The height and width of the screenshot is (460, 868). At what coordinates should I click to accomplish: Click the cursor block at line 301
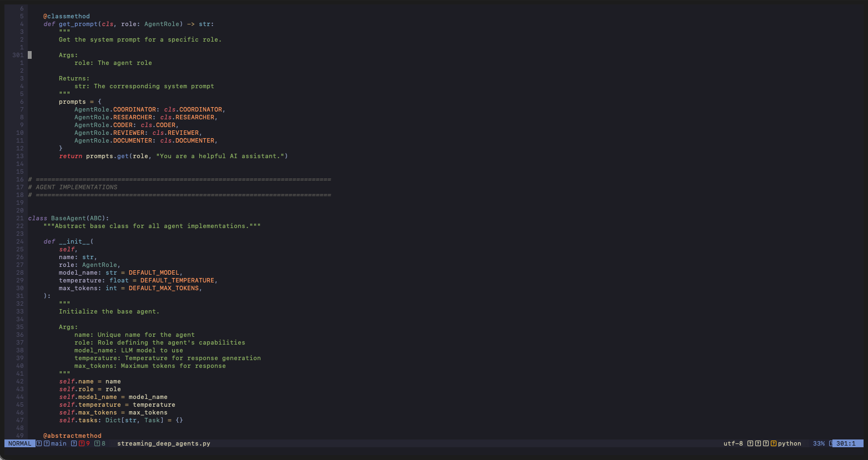30,55
